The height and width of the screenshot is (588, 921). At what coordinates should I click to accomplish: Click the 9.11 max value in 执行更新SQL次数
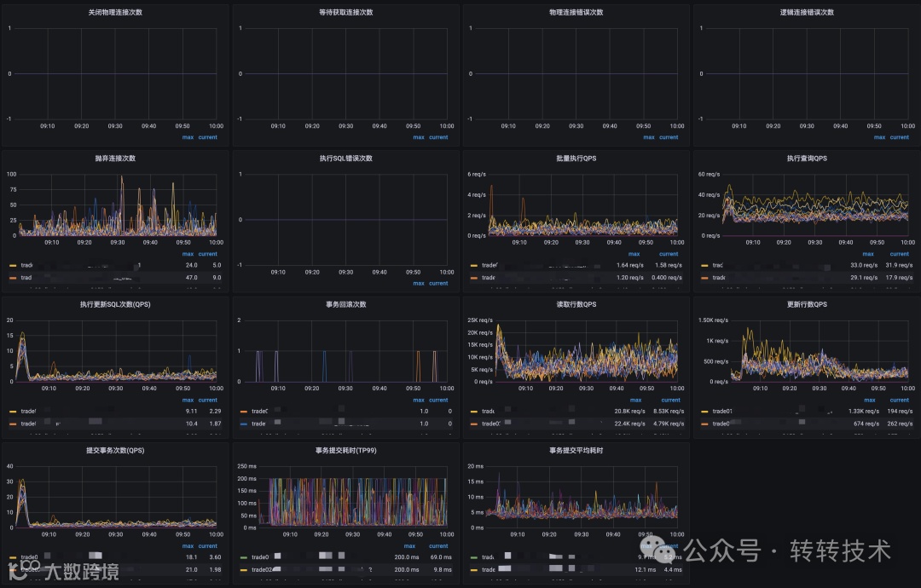pyautogui.click(x=192, y=412)
